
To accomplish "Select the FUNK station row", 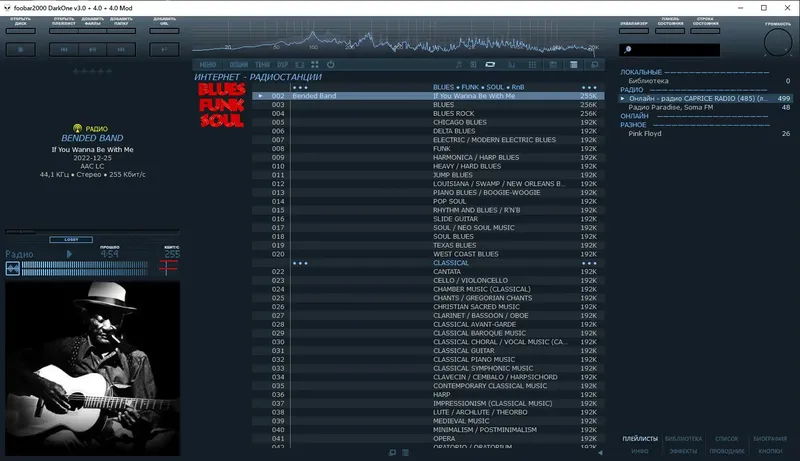I will point(428,148).
